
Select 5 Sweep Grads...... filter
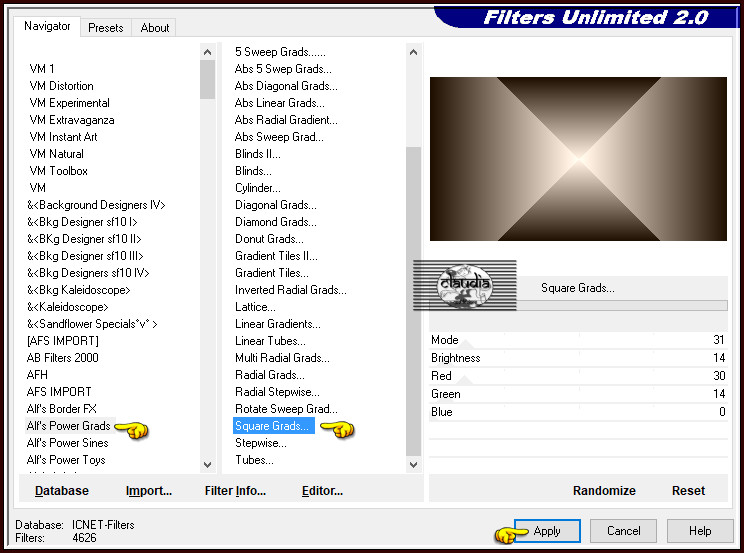[x=280, y=52]
